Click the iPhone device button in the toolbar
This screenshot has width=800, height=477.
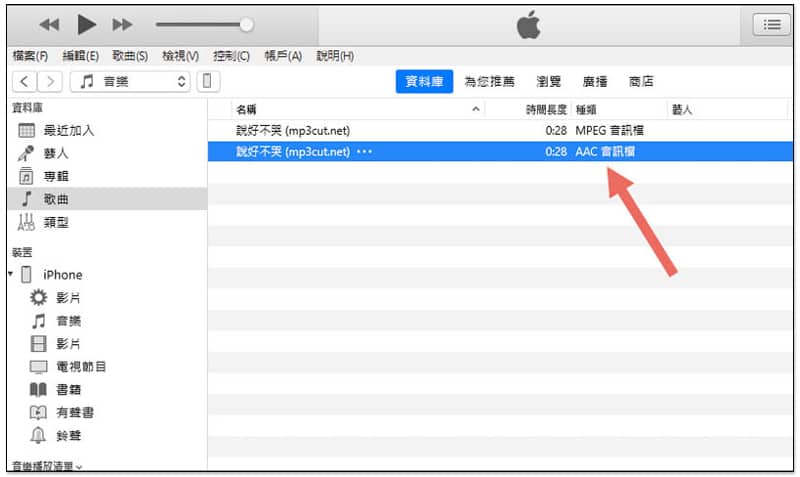(208, 82)
